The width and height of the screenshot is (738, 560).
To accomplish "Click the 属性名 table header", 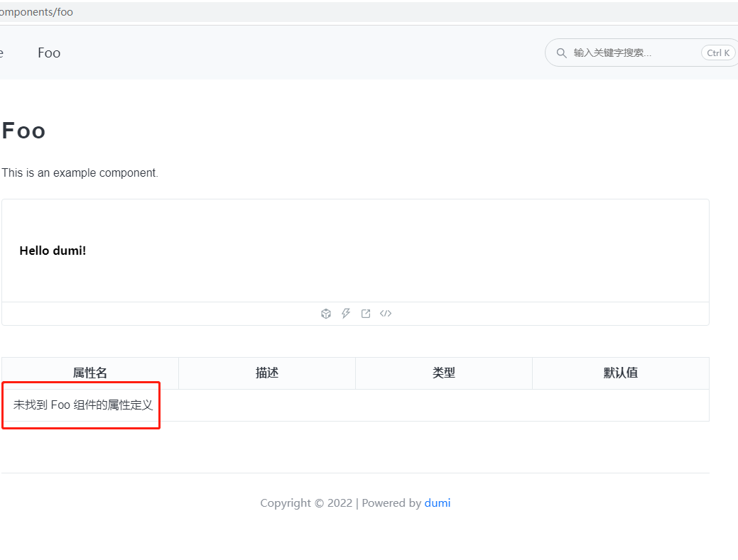I will coord(89,373).
